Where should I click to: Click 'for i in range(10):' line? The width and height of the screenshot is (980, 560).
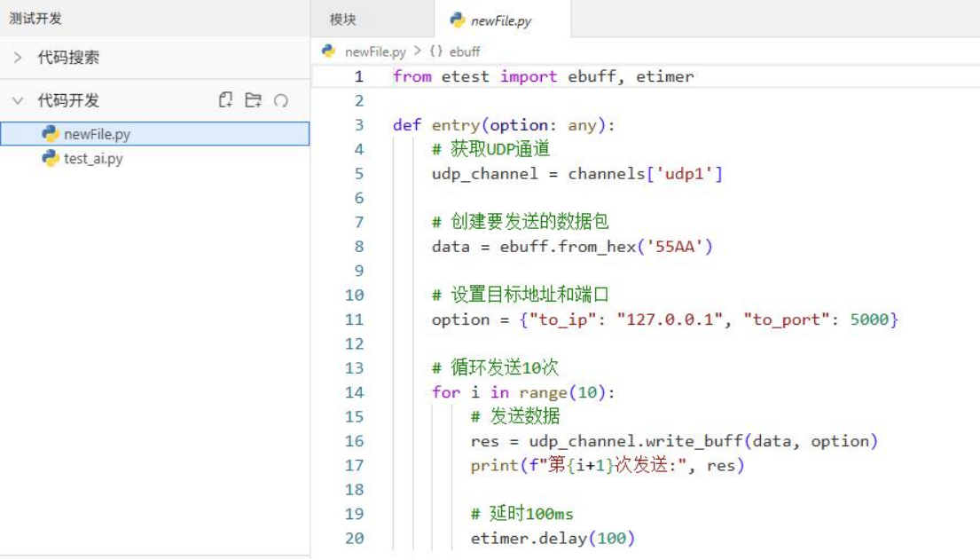coord(523,392)
